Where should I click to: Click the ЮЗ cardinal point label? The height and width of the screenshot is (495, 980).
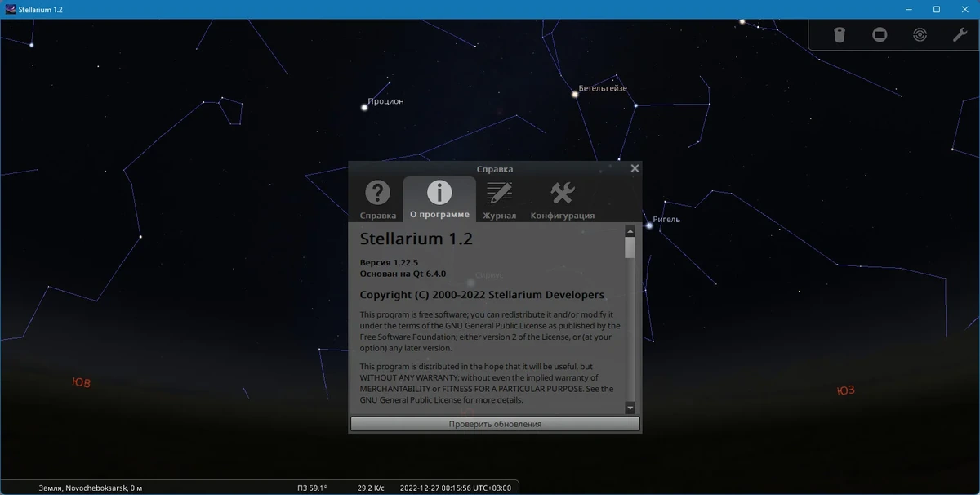tap(846, 390)
